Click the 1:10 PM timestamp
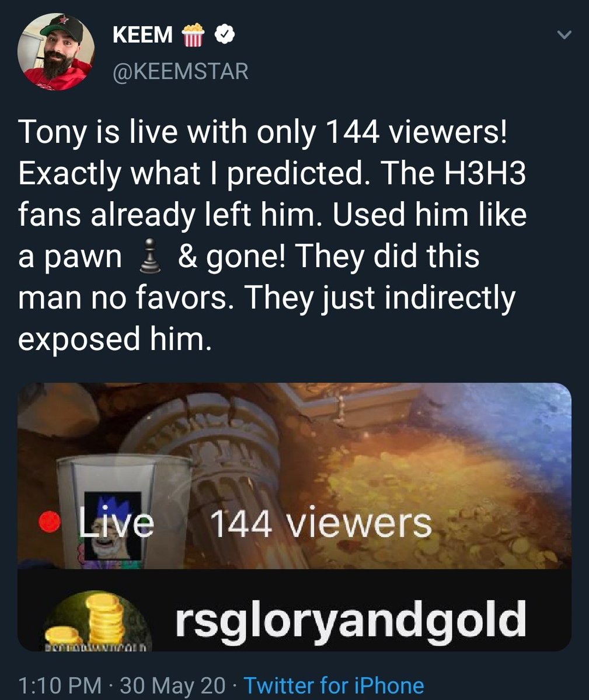 60,685
